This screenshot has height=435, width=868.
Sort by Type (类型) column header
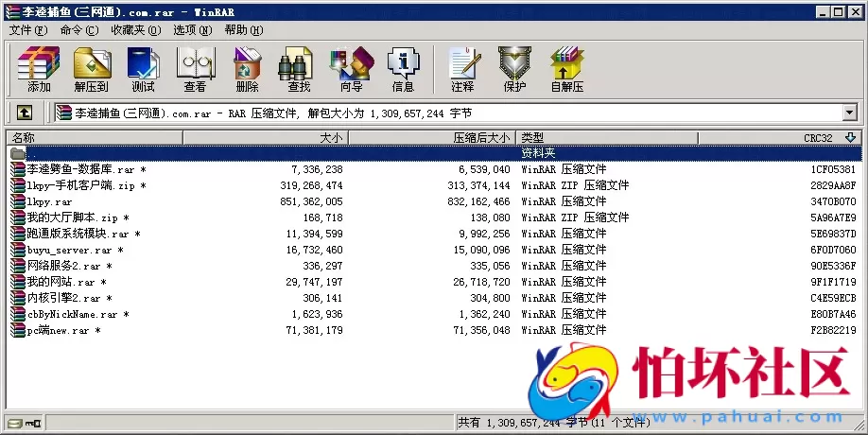607,137
